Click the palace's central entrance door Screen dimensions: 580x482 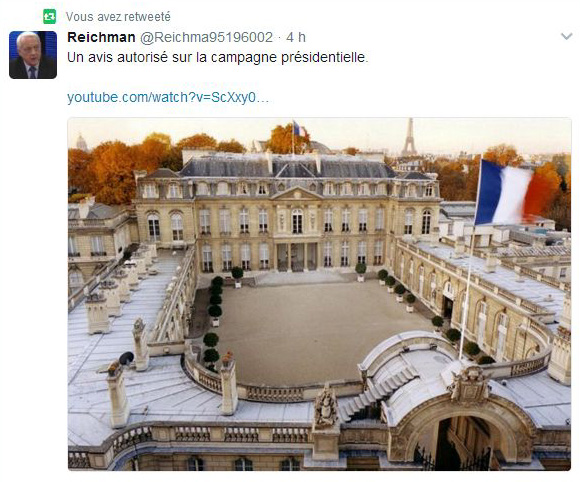(x=297, y=257)
